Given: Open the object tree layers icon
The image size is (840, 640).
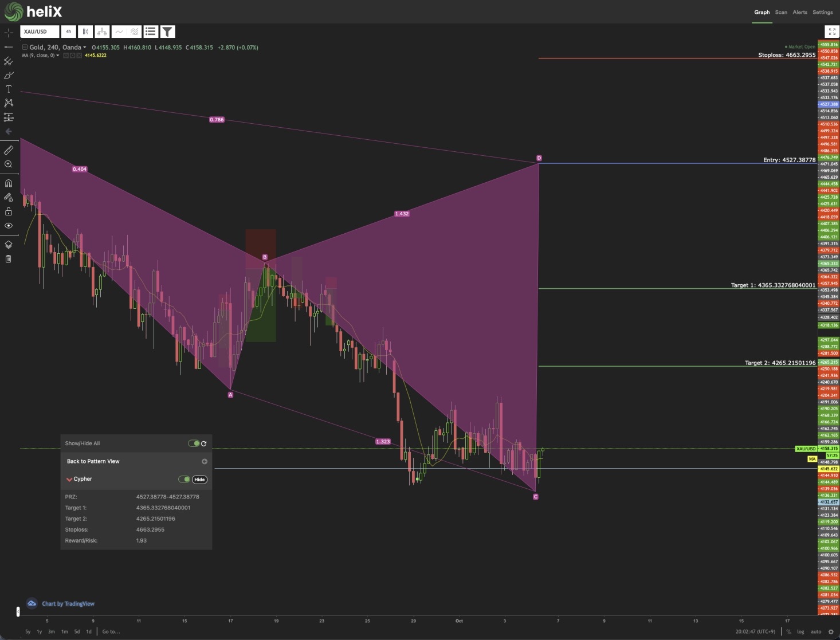Looking at the screenshot, I should 9,245.
